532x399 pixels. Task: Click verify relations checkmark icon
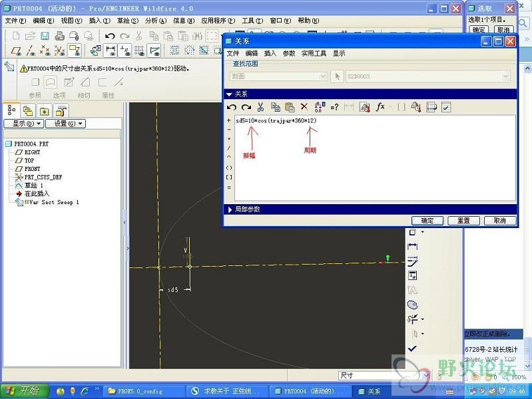[x=446, y=108]
